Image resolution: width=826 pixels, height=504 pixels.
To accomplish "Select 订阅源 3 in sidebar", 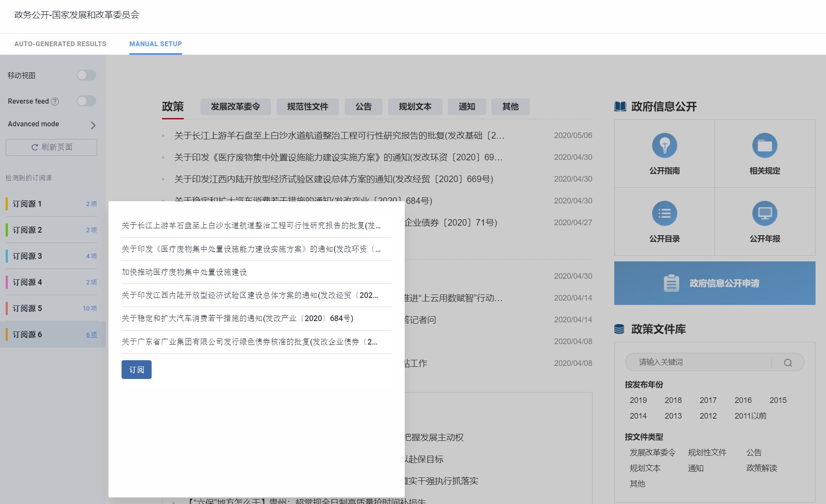I will click(x=52, y=256).
